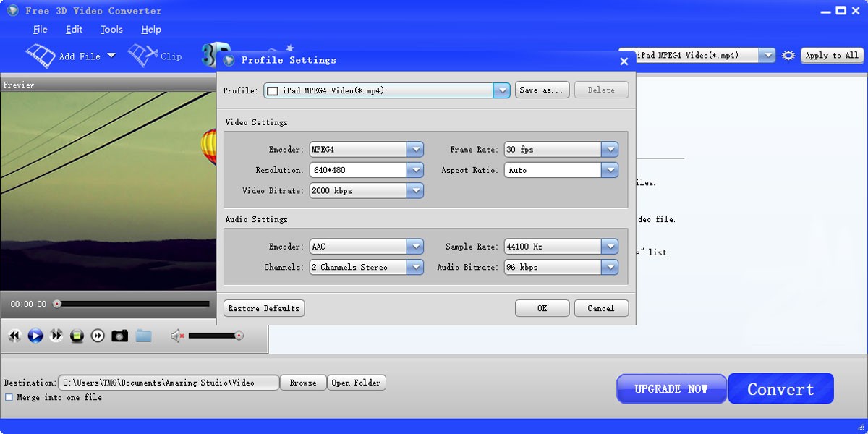
Task: Stop the video playback
Action: (78, 335)
